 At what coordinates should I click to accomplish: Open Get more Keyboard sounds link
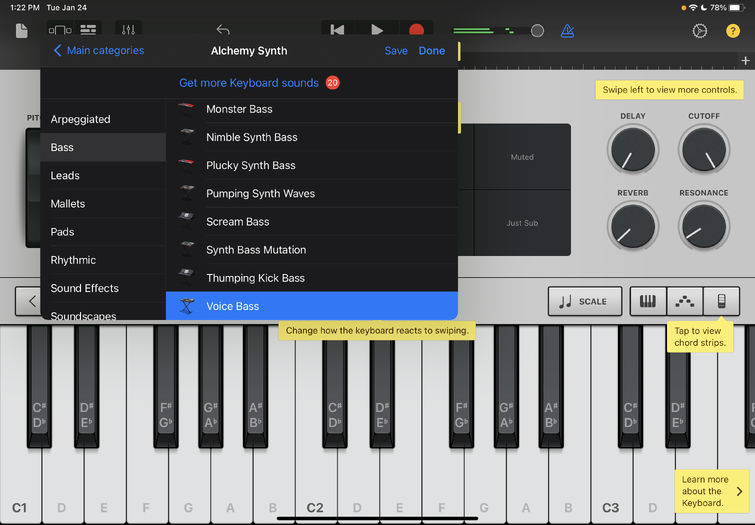click(249, 83)
